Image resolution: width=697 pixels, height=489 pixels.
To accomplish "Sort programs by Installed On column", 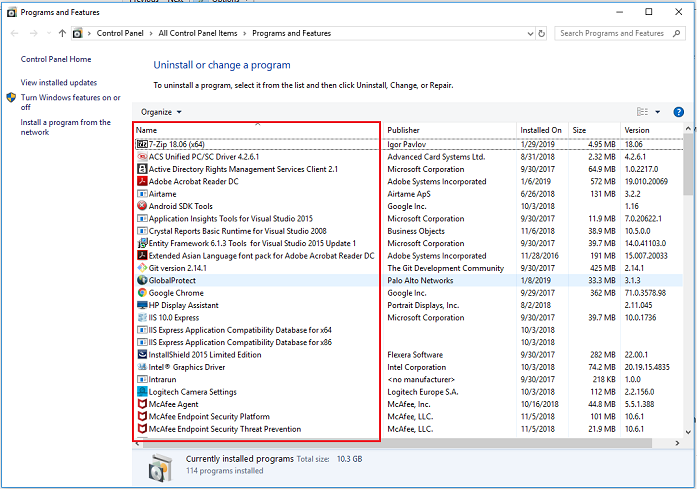I will pos(541,130).
